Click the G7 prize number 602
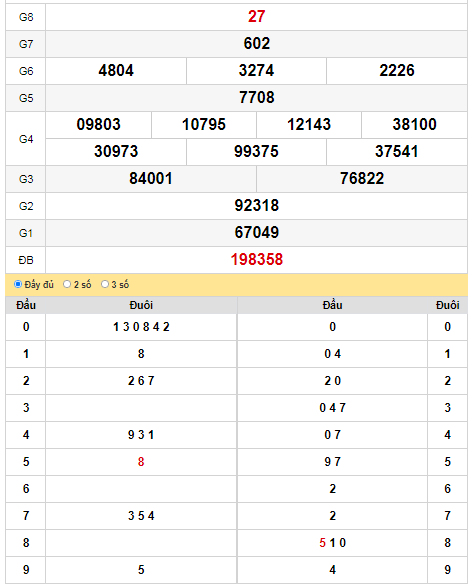The image size is (471, 587). (x=256, y=44)
